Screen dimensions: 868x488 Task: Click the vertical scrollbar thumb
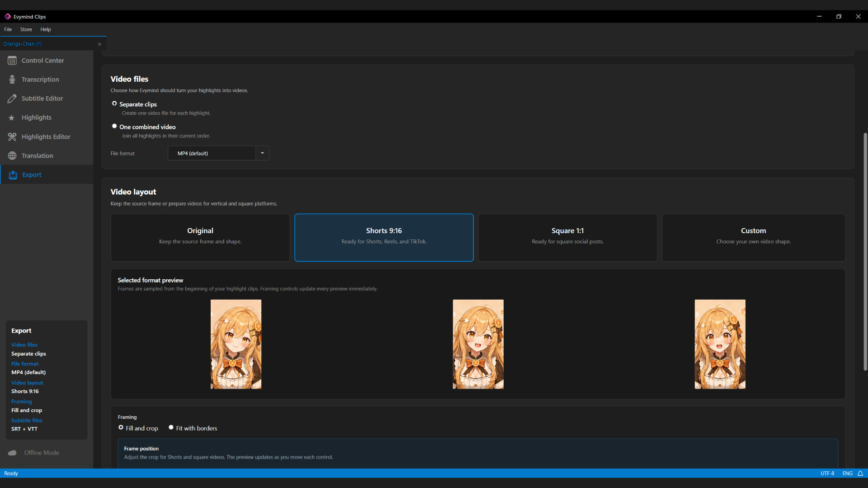(x=865, y=252)
